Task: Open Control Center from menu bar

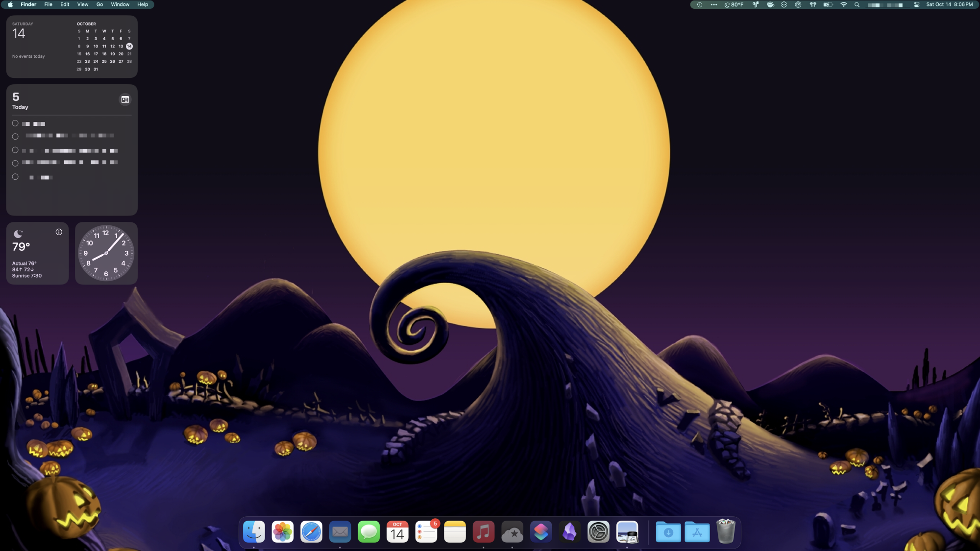Action: (x=916, y=4)
